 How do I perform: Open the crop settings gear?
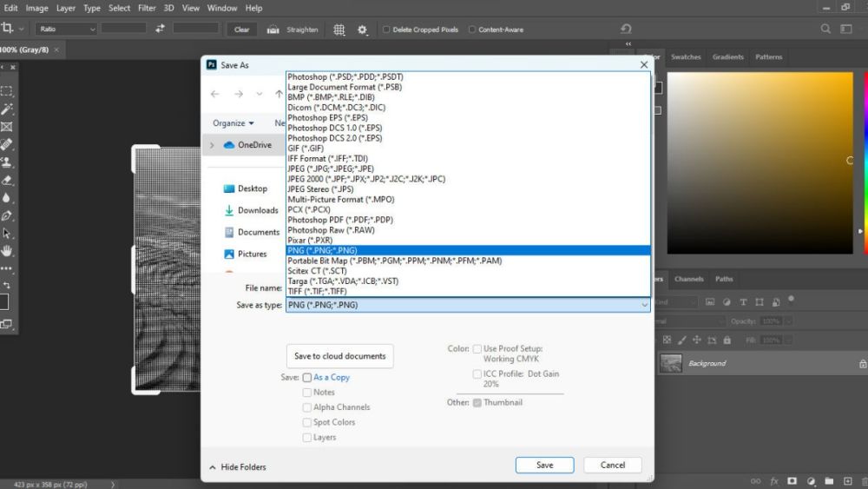pos(362,30)
